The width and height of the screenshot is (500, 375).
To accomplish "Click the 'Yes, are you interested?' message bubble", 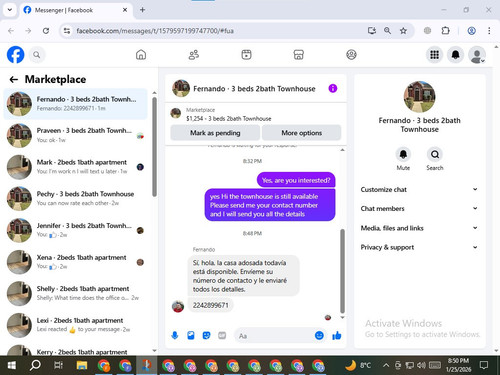I will pos(296,180).
